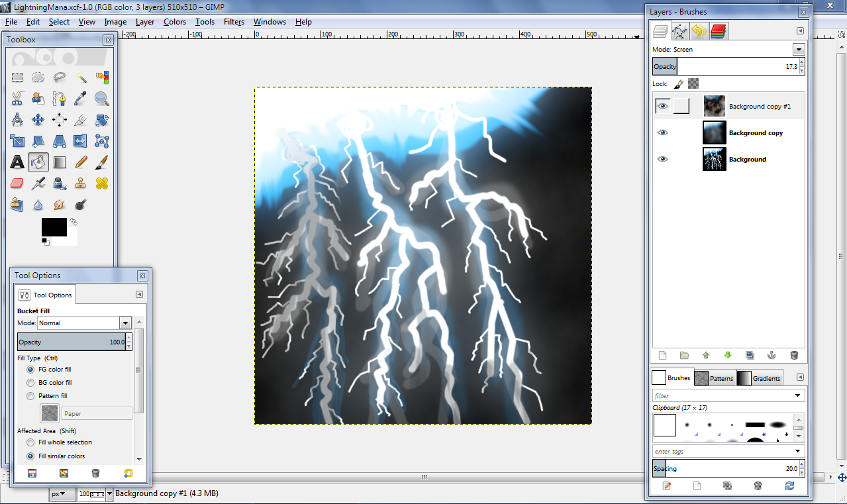Image resolution: width=847 pixels, height=504 pixels.
Task: Switch to the Gradients tab
Action: coord(760,378)
